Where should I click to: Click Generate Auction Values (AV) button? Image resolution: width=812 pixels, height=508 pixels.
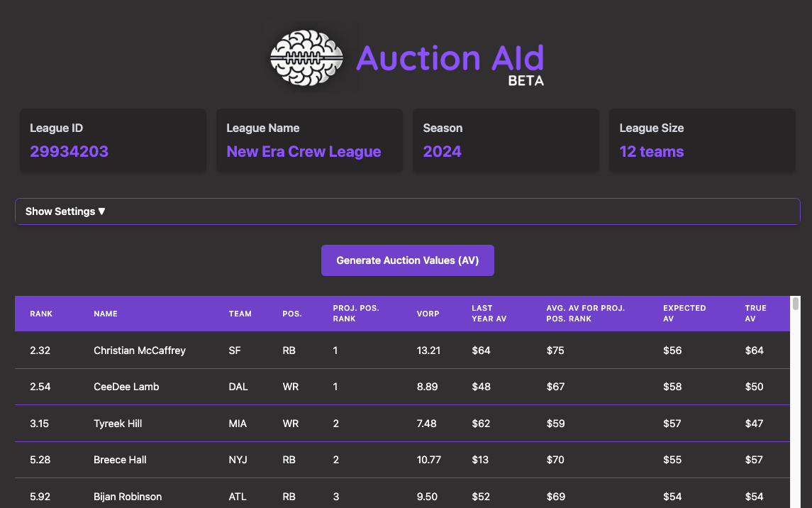coord(407,260)
